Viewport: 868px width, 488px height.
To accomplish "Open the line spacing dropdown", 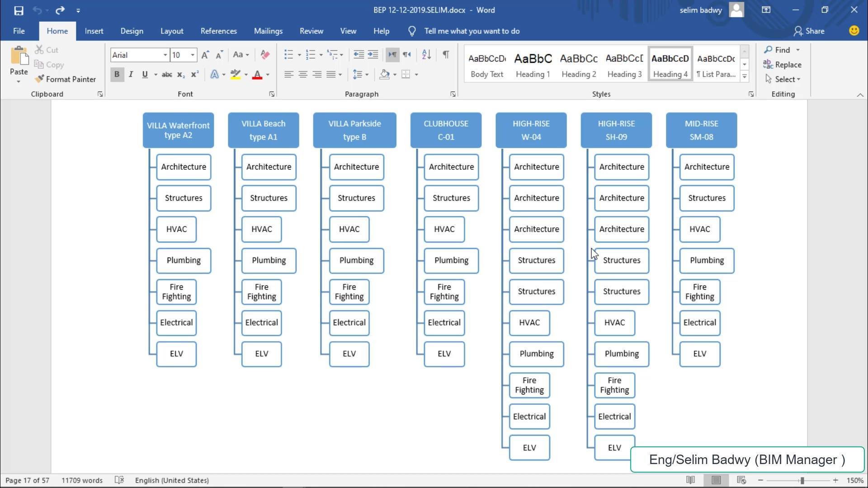I will [x=360, y=75].
